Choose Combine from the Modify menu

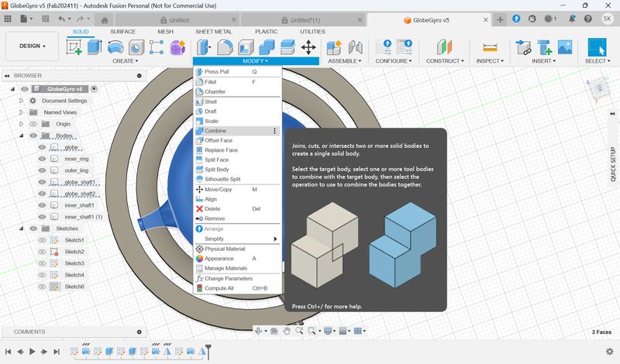236,131
